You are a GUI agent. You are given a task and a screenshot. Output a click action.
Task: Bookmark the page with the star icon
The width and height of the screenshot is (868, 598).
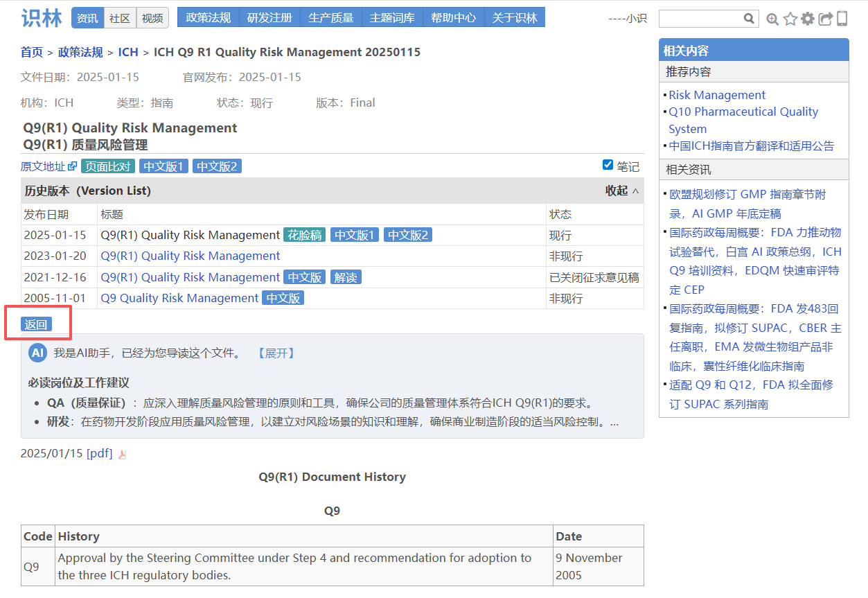[x=790, y=19]
